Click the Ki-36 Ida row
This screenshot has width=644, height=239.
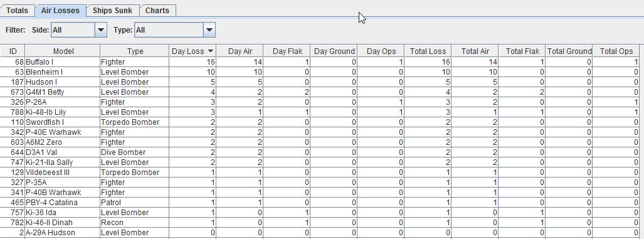pos(320,212)
